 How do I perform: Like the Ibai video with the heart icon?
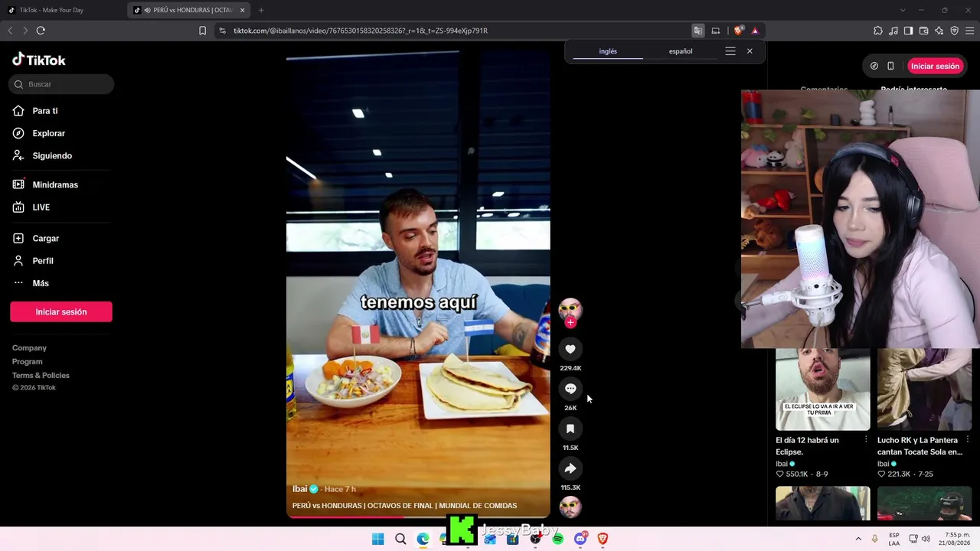tap(570, 349)
